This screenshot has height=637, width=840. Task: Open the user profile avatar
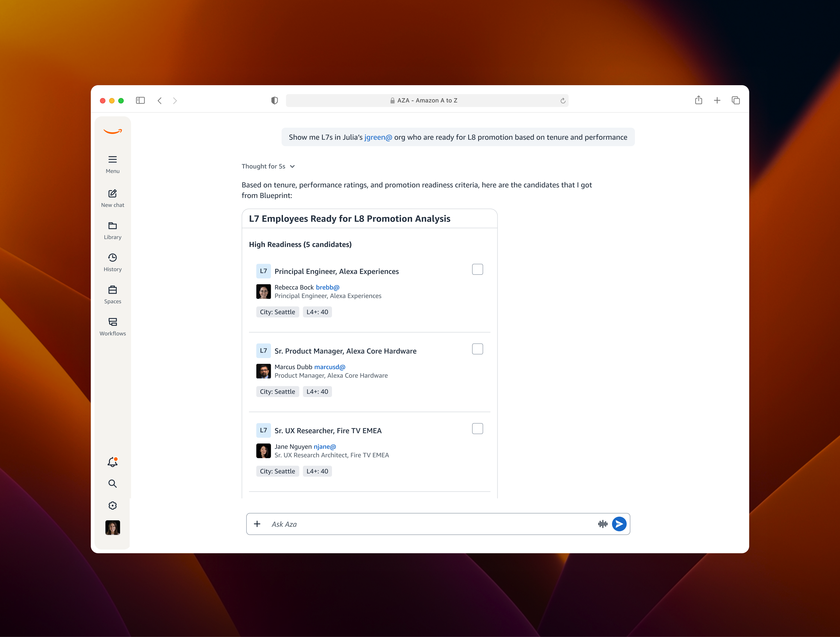pos(113,528)
